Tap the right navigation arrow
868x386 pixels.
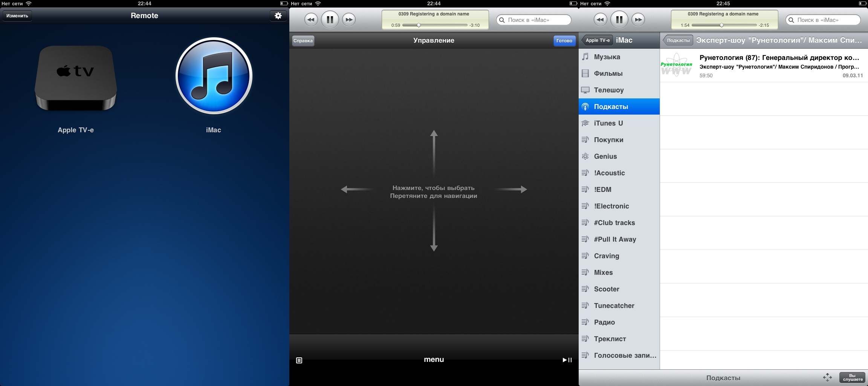(511, 189)
